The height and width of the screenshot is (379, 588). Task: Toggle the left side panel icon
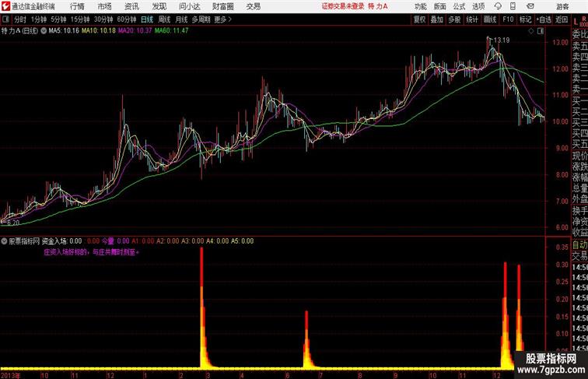5,19
